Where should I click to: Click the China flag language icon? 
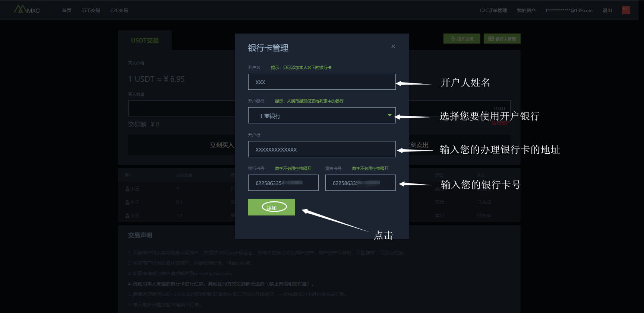(626, 10)
